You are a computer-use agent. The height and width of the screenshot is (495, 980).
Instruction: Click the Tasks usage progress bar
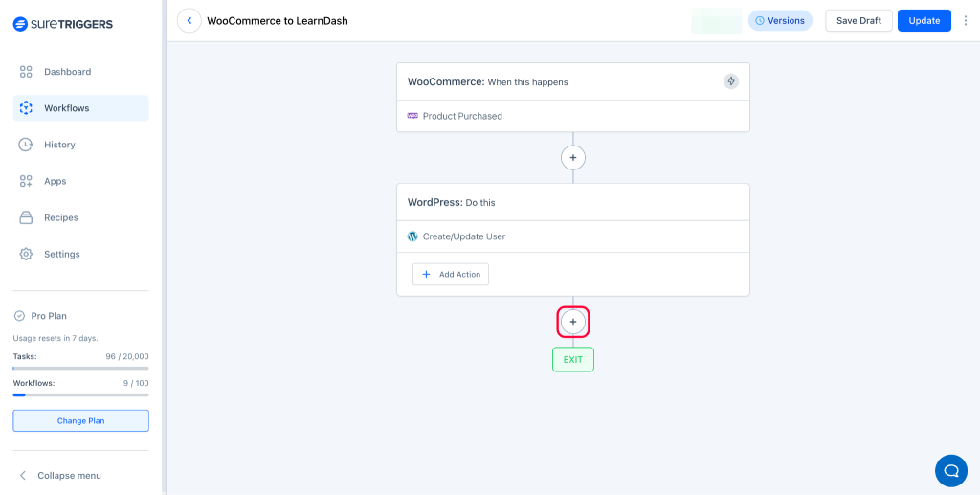[80, 368]
